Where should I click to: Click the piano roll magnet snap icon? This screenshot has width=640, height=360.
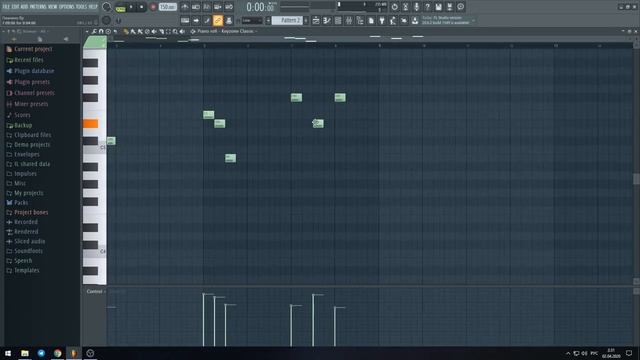tap(101, 31)
